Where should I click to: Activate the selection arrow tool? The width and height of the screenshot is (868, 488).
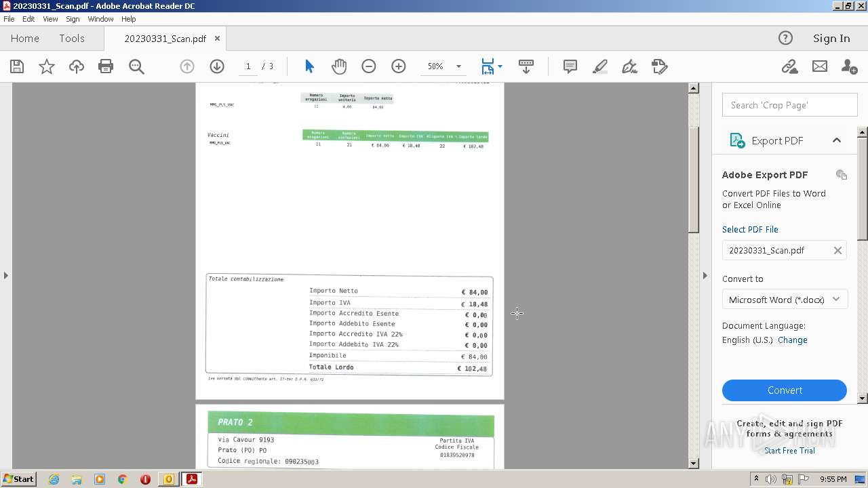309,66
